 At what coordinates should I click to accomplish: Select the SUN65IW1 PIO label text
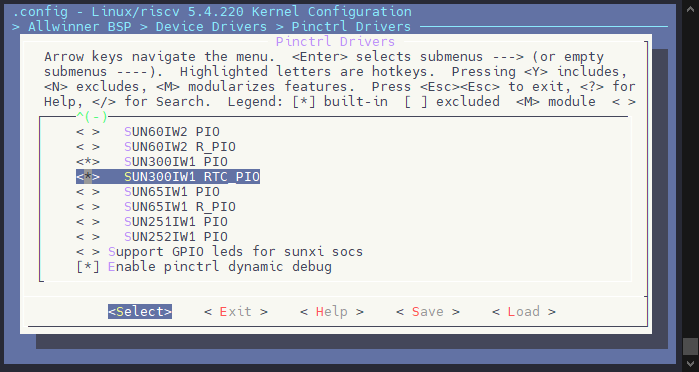point(172,192)
